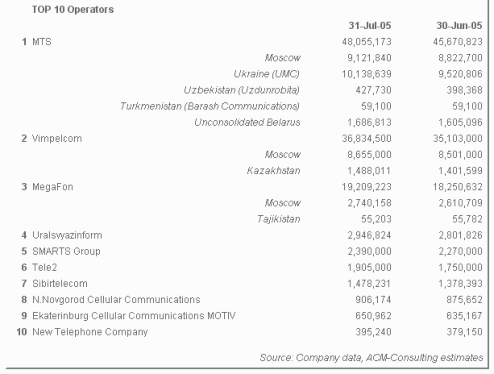Click the SMARTS Group operator name
This screenshot has width=494, height=374.
point(66,251)
